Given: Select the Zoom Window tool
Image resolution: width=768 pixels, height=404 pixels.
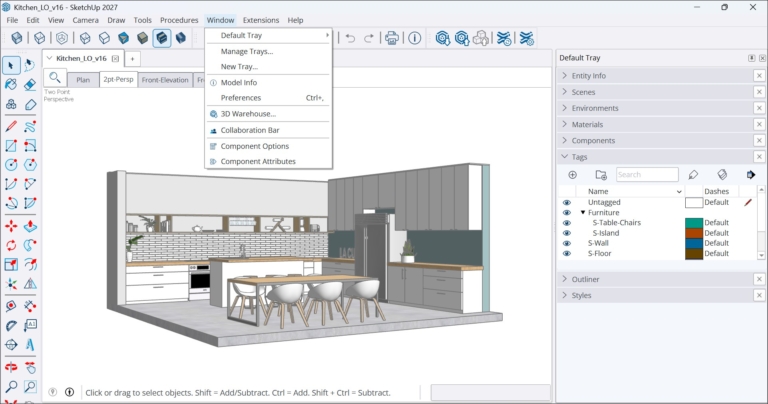Looking at the screenshot, I should click(x=30, y=387).
